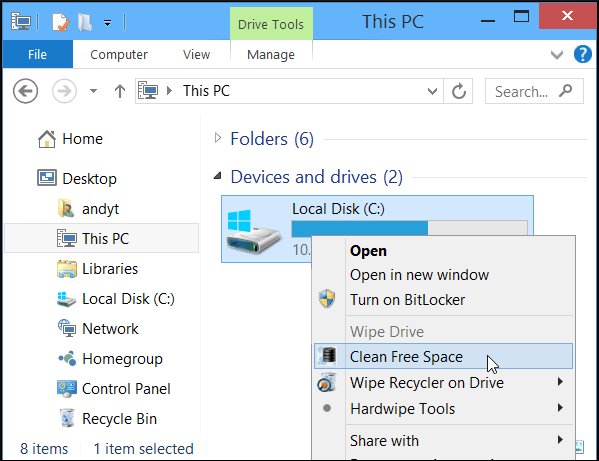Open Recycle Bin in navigation pane
Viewport: 599px width, 461px height.
point(119,419)
